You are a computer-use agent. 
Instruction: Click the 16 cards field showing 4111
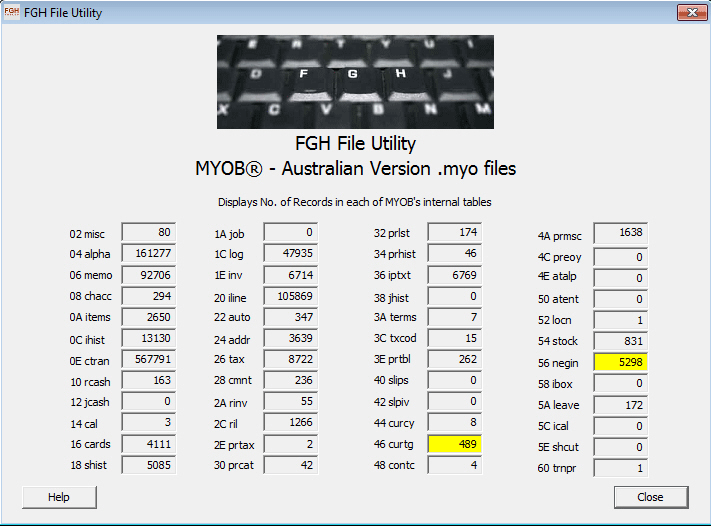point(148,444)
